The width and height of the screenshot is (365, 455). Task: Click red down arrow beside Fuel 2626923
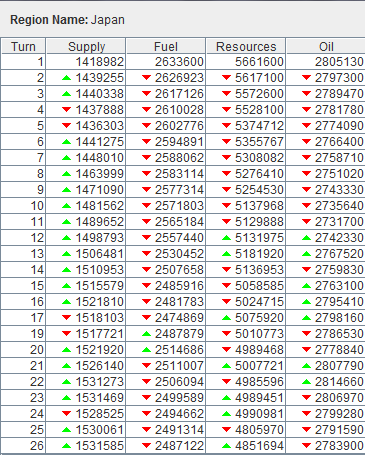point(146,78)
